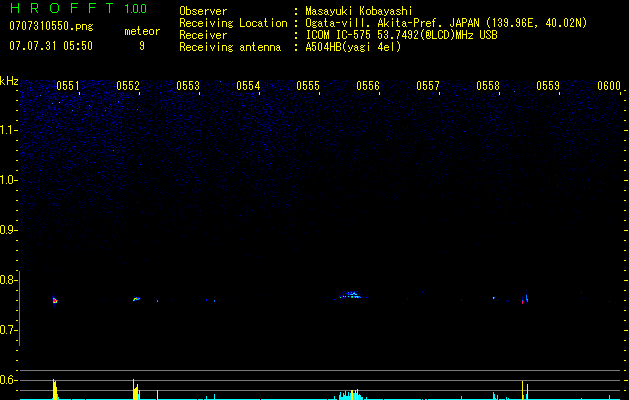Click the Receiving Location label

[233, 23]
